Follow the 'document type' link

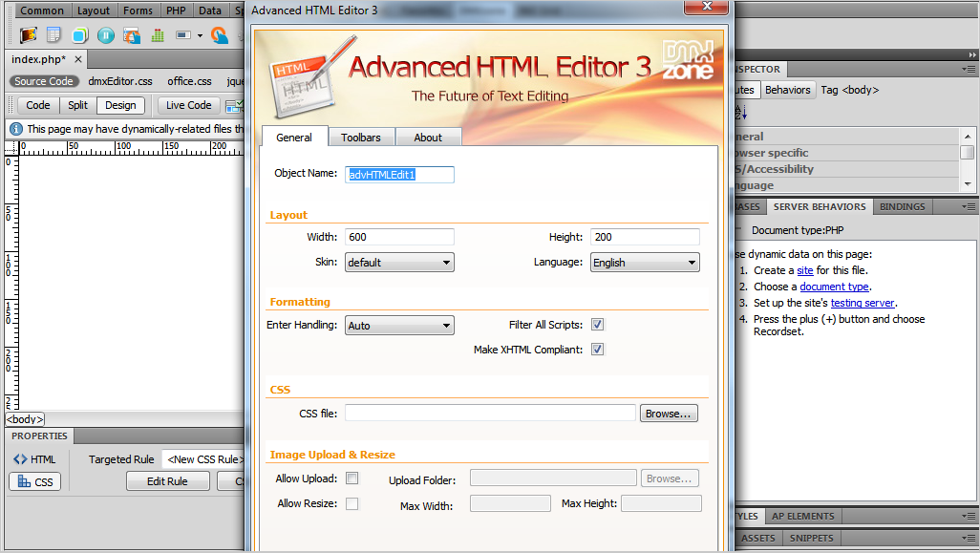pos(835,287)
